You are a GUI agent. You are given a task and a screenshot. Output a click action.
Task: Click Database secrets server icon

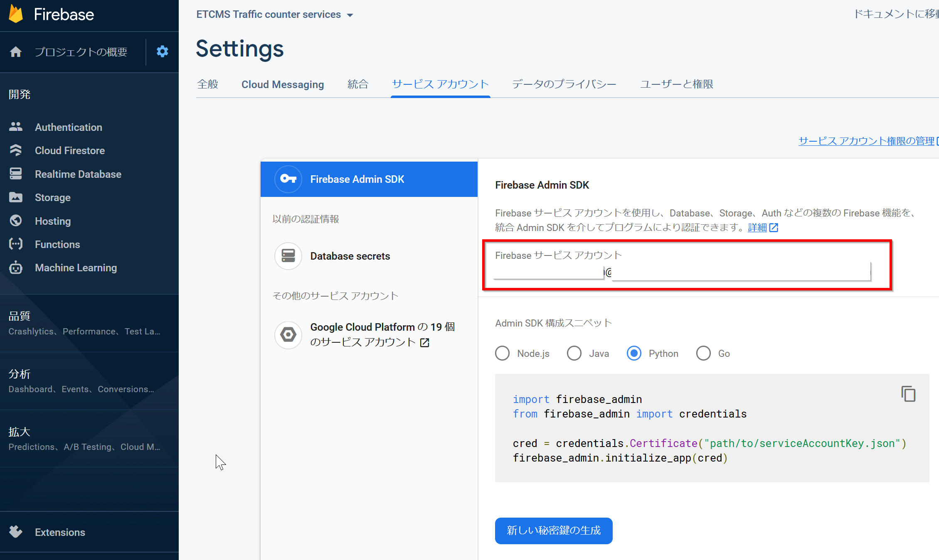coord(288,256)
